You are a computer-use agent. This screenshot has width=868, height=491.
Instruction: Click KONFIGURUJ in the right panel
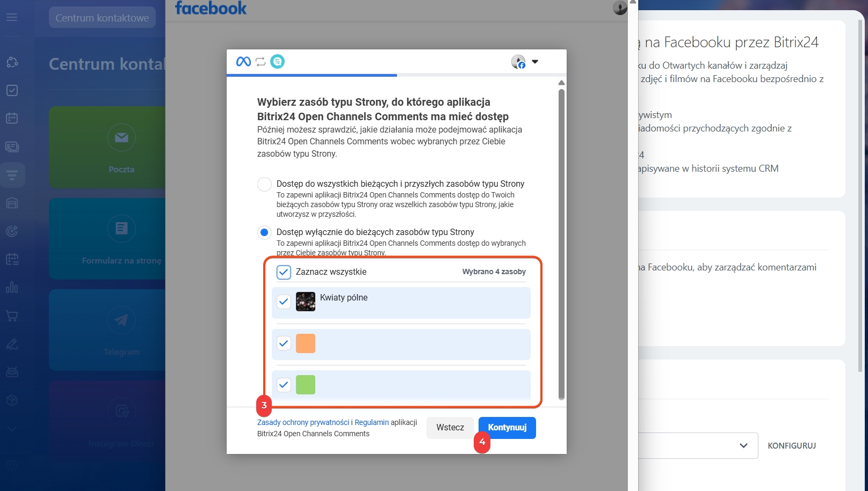[x=792, y=446]
